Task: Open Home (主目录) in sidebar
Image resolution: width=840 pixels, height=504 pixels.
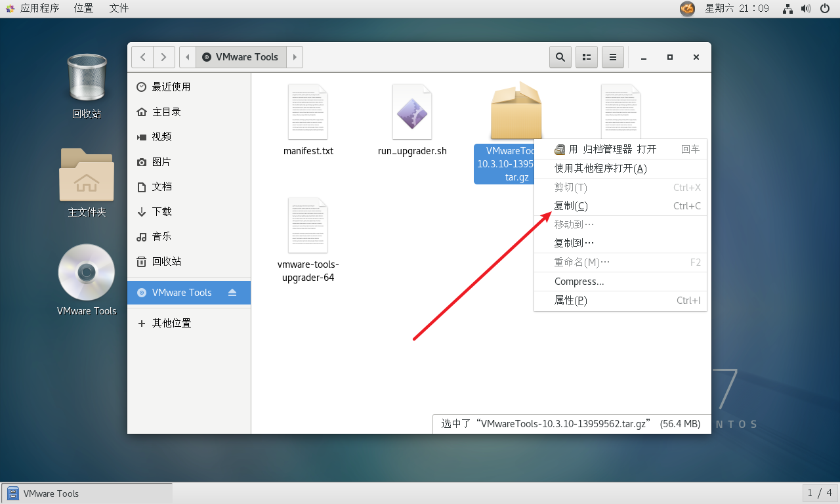Action: pos(189,112)
